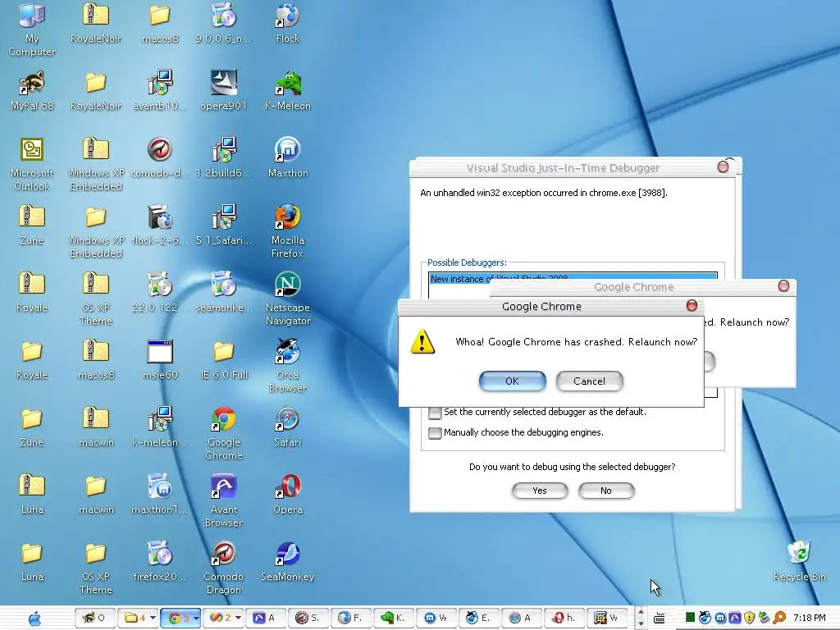840x630 pixels.
Task: Expand the taskbar group arrow labeled 2
Action: pos(239,619)
